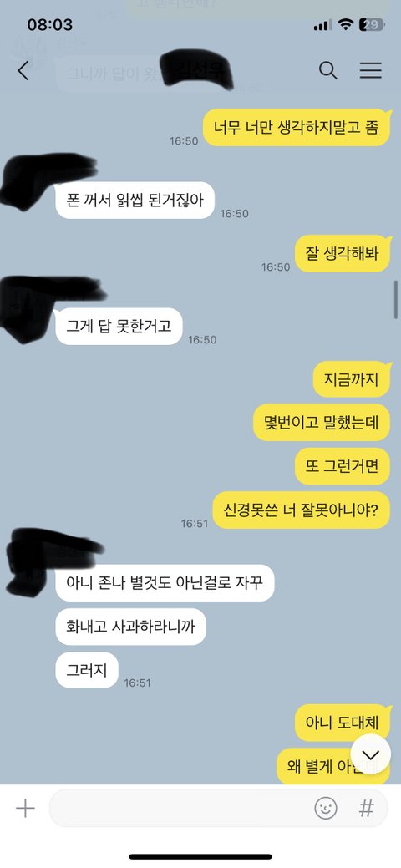Open the chat search magnifier icon

[327, 70]
